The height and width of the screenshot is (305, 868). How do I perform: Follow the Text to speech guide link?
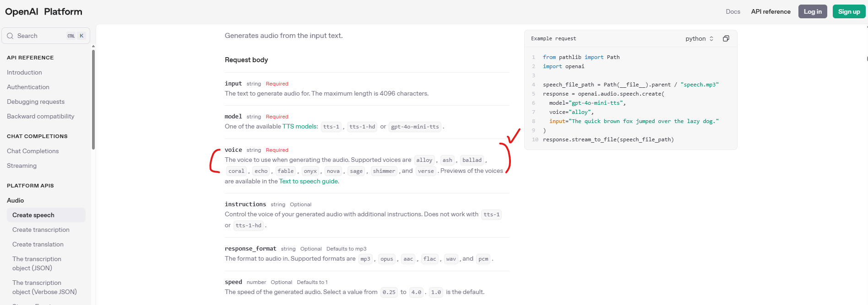(309, 182)
